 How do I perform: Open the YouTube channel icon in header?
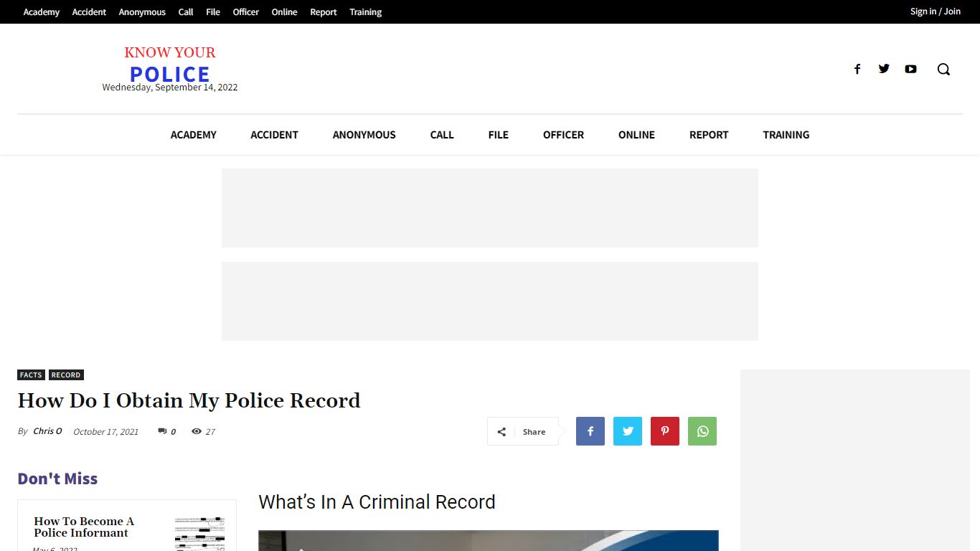pos(910,69)
